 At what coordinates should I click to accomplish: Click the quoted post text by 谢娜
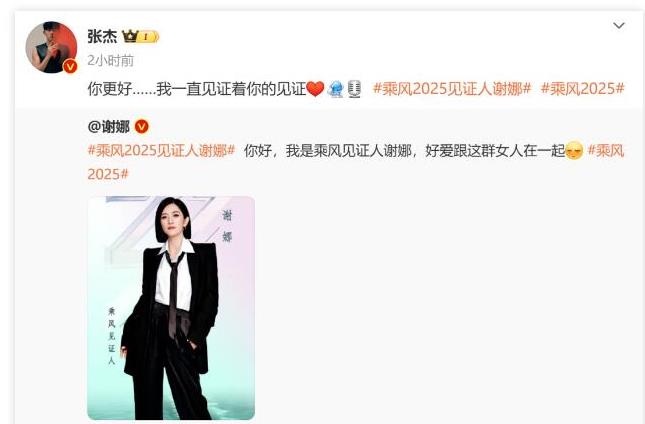(x=404, y=151)
